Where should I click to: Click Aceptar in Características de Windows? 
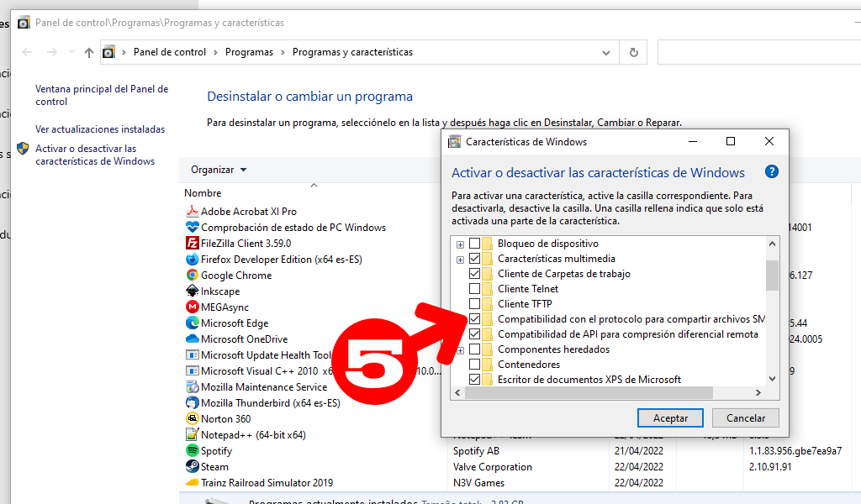[x=670, y=417]
